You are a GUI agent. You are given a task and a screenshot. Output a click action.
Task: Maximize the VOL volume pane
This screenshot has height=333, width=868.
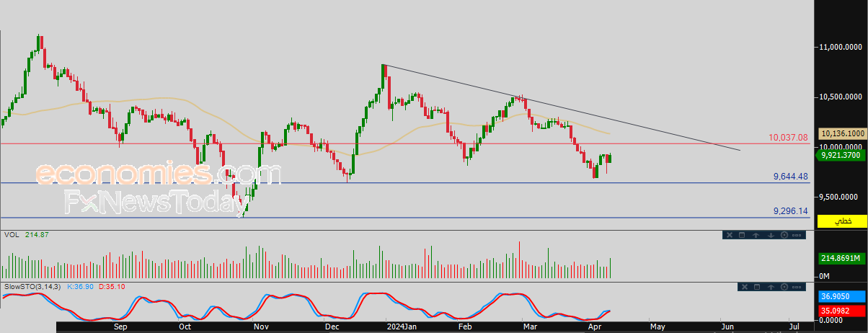742,235
